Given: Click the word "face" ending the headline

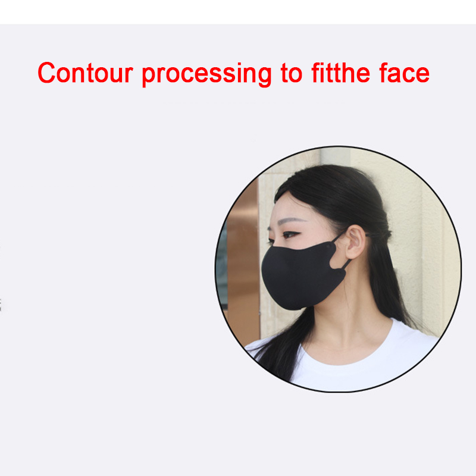Looking at the screenshot, I should [x=404, y=73].
